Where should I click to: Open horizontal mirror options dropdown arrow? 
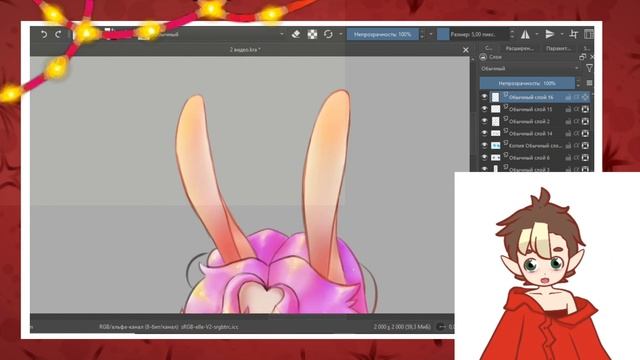(537, 34)
